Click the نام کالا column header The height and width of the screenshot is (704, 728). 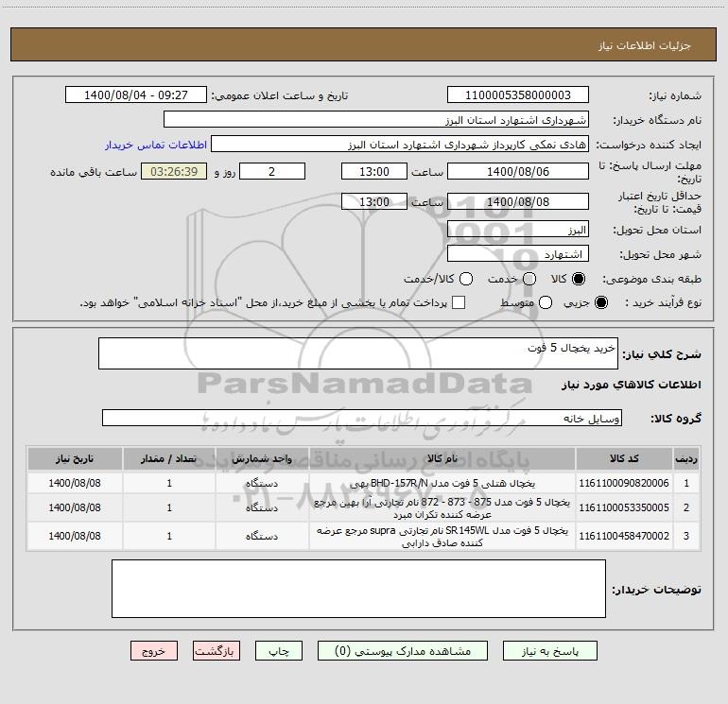pos(442,458)
